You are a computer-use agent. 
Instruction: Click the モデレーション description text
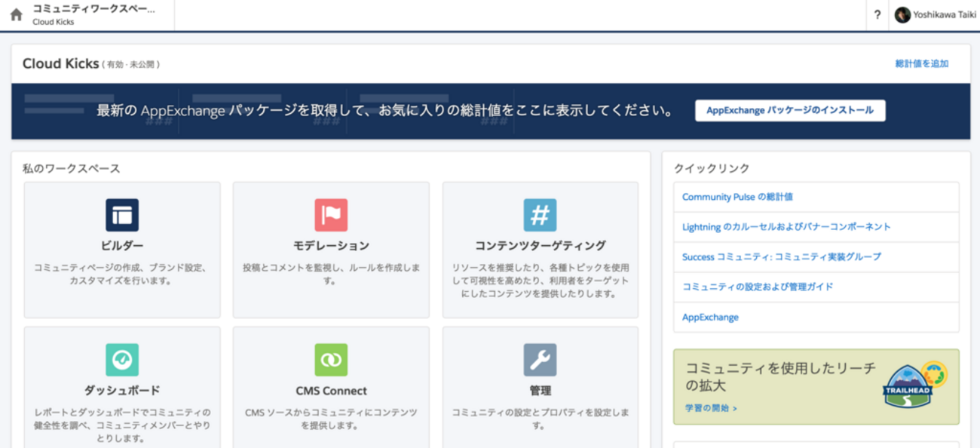tap(331, 275)
